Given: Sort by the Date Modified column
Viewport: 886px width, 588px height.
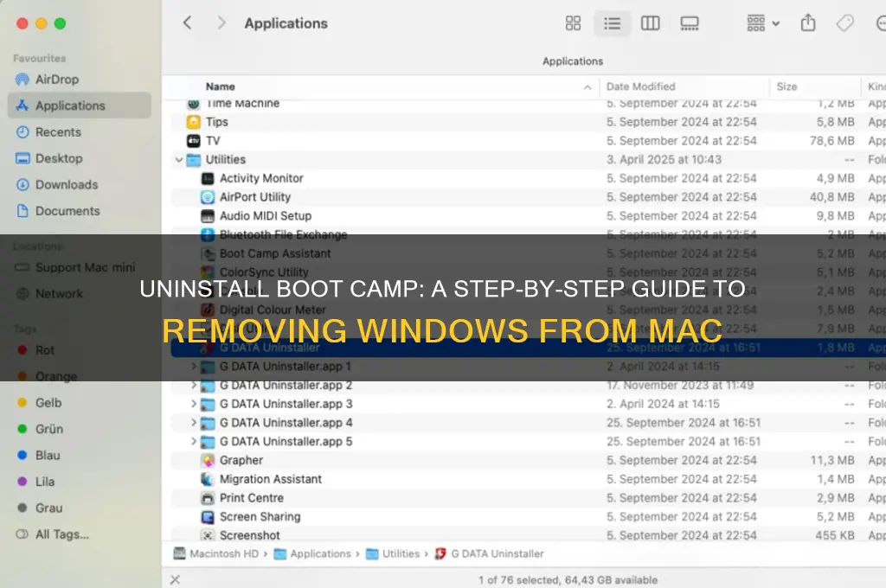Looking at the screenshot, I should [641, 86].
